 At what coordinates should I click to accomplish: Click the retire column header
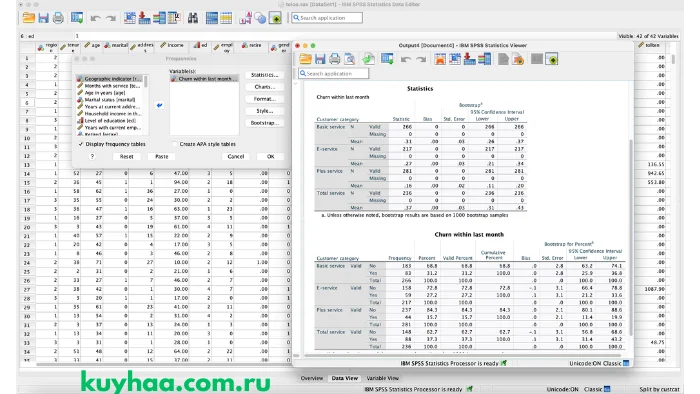[252, 46]
